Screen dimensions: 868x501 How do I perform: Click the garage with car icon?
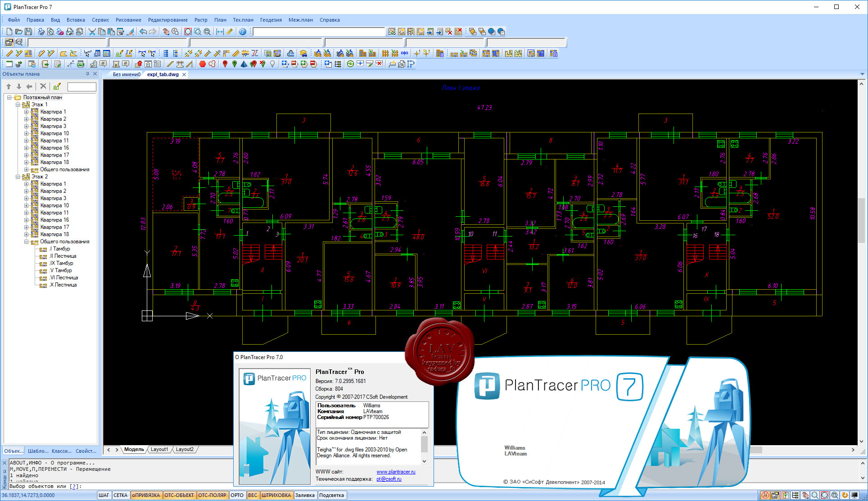(303, 53)
